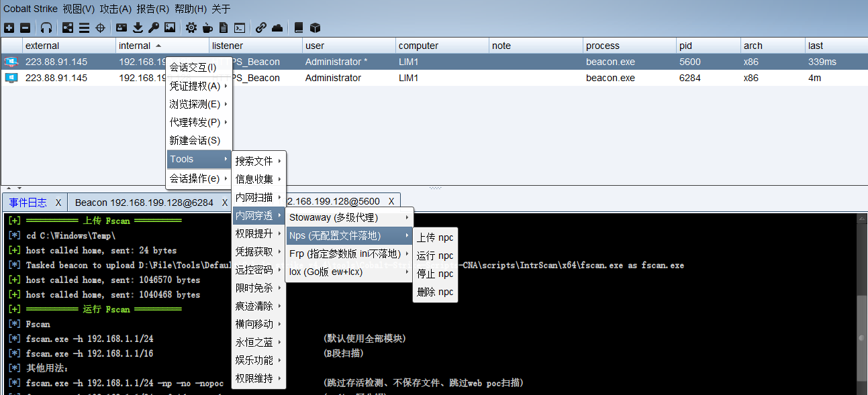Open Stowaway (多级代理) submenu

click(x=349, y=217)
